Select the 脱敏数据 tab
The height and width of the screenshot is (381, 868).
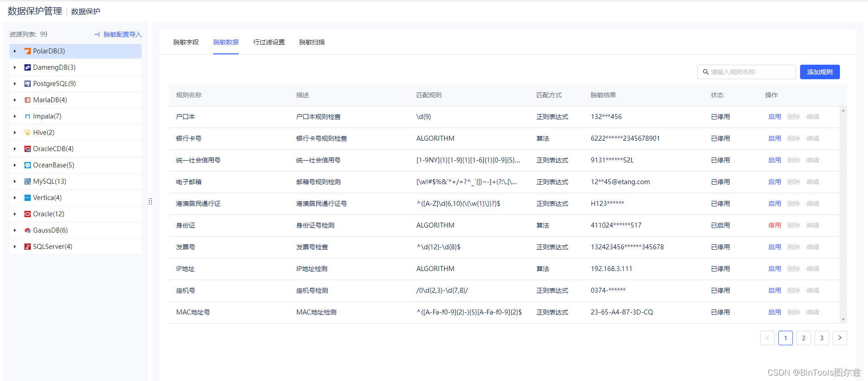pyautogui.click(x=226, y=42)
